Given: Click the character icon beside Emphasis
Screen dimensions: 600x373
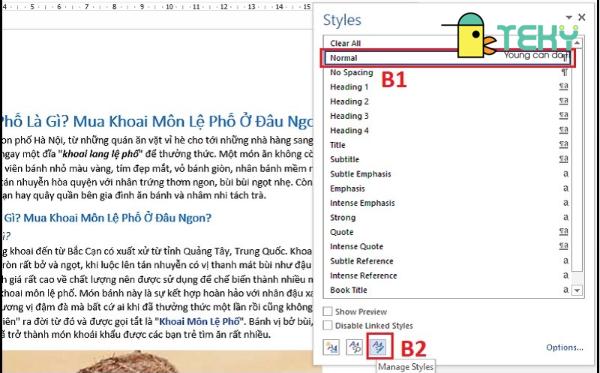Looking at the screenshot, I should 566,188.
